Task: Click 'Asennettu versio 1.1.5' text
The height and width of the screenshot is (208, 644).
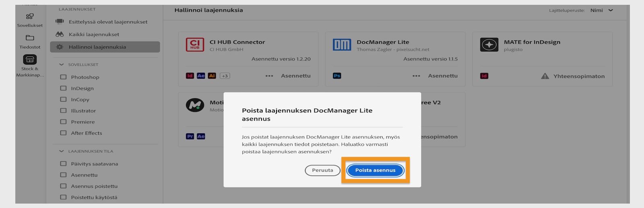Action: coord(431,59)
